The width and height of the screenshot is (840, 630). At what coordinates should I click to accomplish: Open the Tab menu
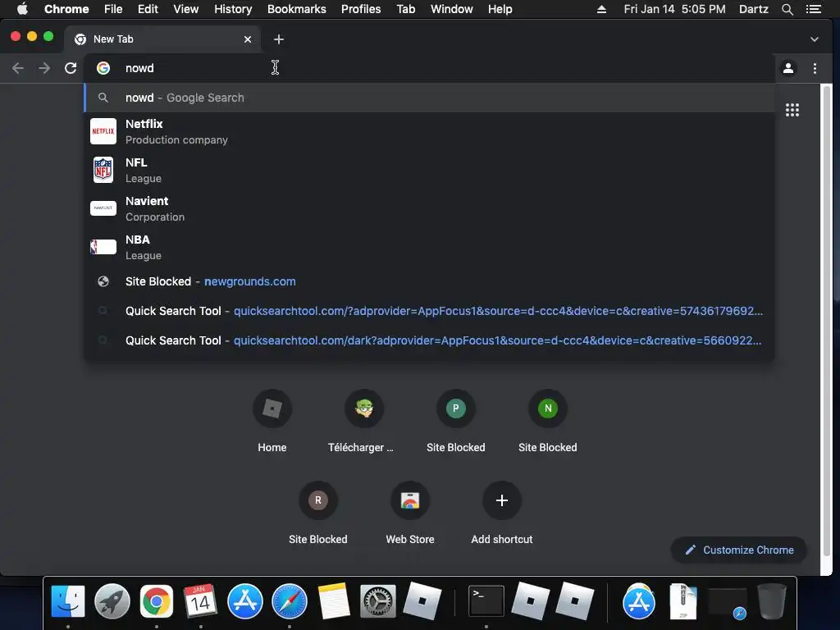point(405,9)
